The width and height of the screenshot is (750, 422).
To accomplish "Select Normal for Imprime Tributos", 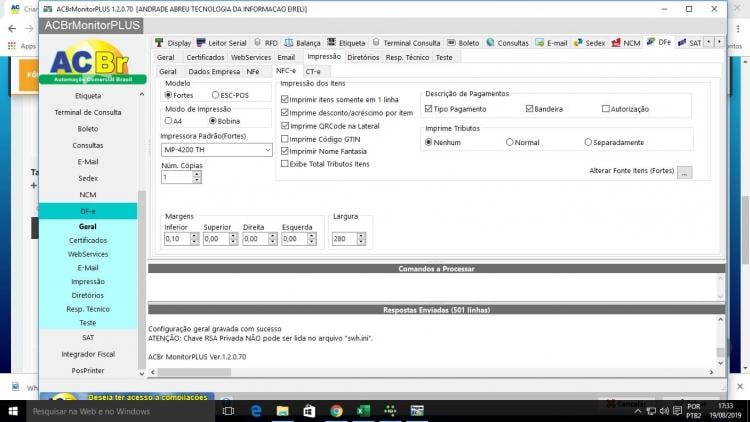I will coord(509,143).
